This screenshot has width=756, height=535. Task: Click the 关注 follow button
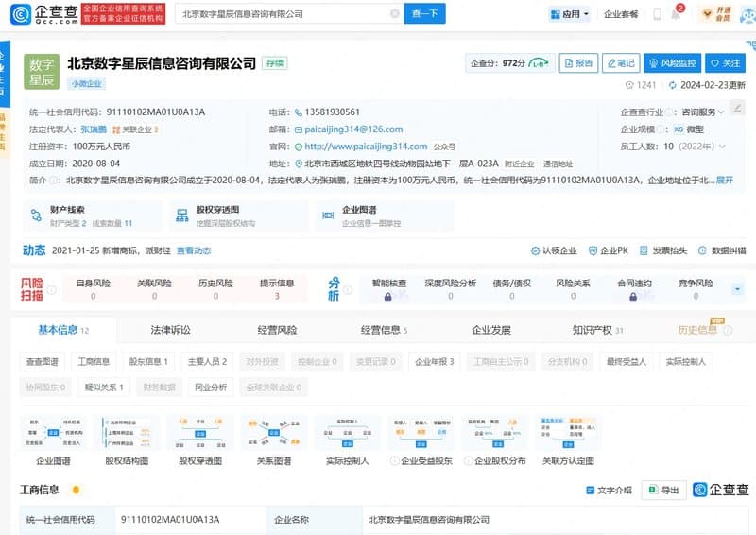coord(726,63)
